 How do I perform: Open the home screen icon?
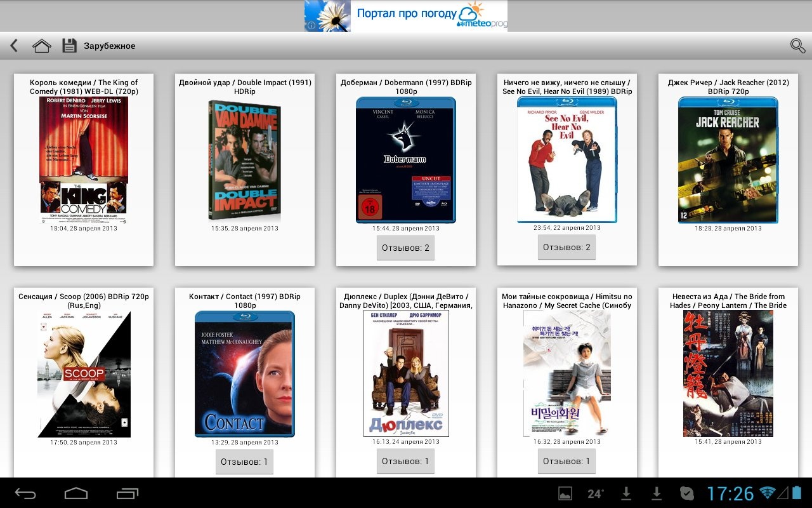pos(42,46)
